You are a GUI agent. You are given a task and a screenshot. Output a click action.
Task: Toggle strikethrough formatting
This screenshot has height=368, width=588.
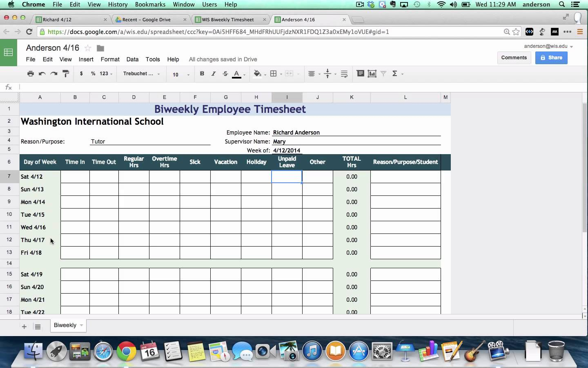pyautogui.click(x=225, y=74)
